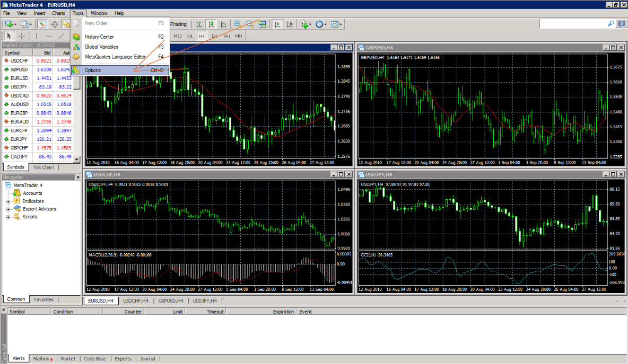Click the Profiles toolbar icon
The width and height of the screenshot is (628, 364).
pyautogui.click(x=24, y=24)
